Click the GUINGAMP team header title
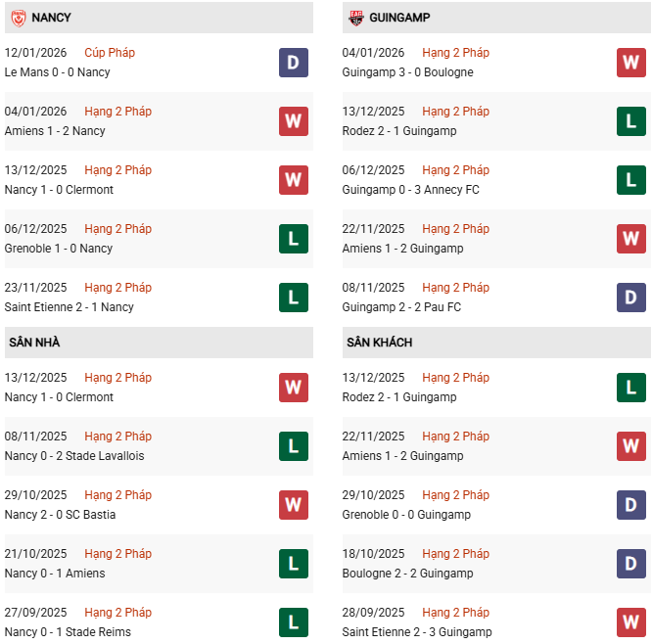 (399, 18)
